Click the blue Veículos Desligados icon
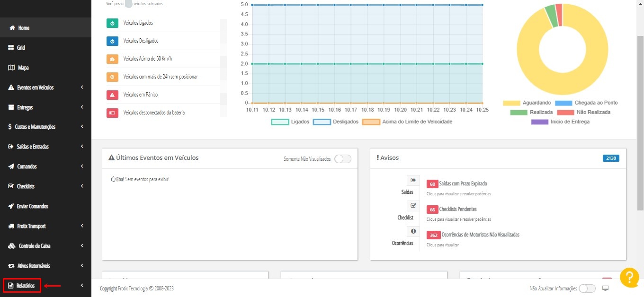The image size is (644, 297). pyautogui.click(x=112, y=41)
